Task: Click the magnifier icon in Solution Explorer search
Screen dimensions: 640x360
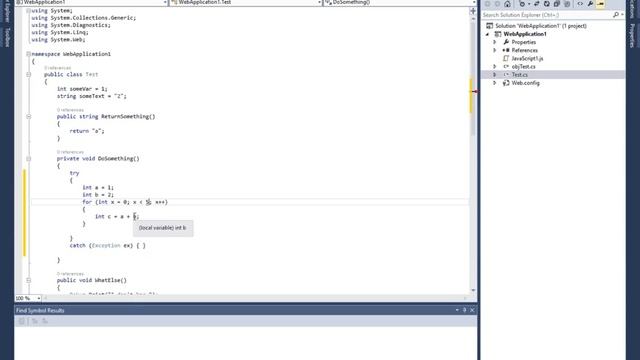Action: click(x=616, y=15)
